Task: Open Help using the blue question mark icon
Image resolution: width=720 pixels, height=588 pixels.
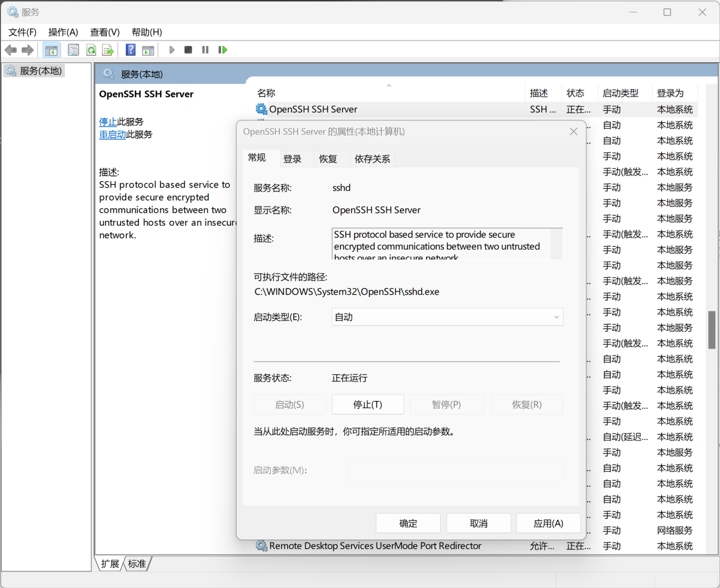Action: tap(131, 50)
